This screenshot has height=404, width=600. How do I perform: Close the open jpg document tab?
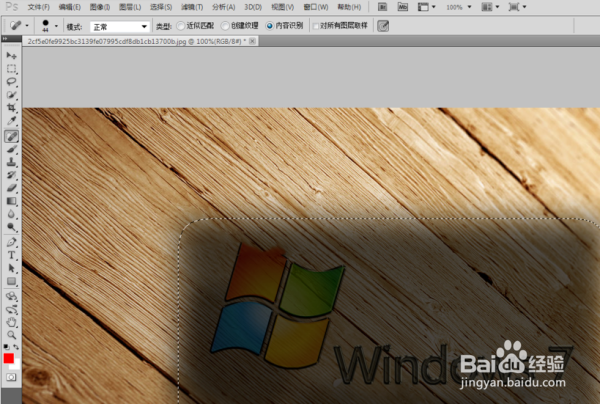coord(253,41)
